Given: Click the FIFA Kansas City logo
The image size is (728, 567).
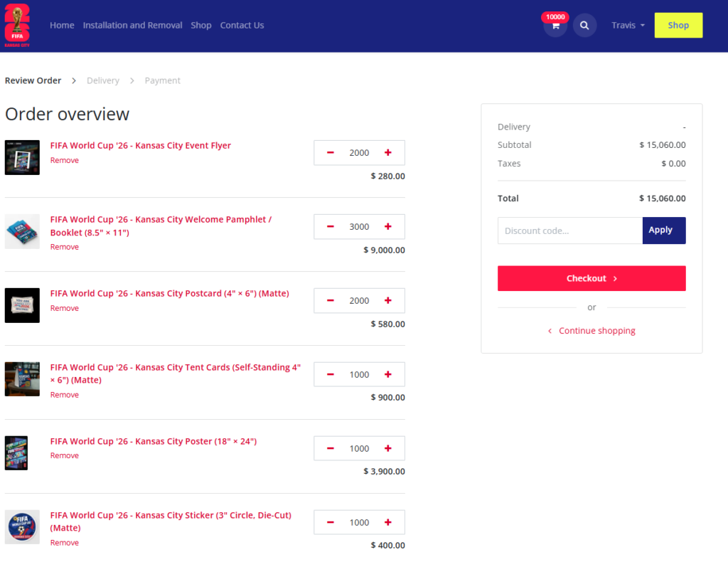Looking at the screenshot, I should pos(17,26).
